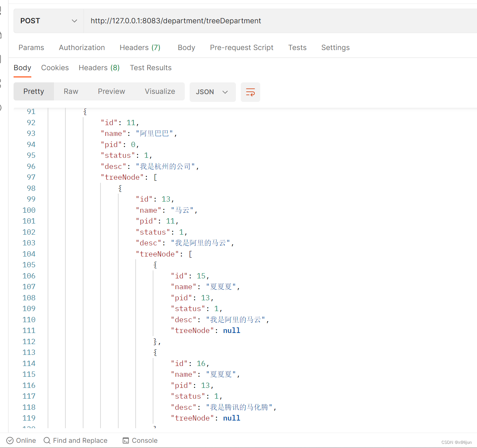Click the "id": 16 line
This screenshot has height=448, width=477.
pyautogui.click(x=190, y=364)
